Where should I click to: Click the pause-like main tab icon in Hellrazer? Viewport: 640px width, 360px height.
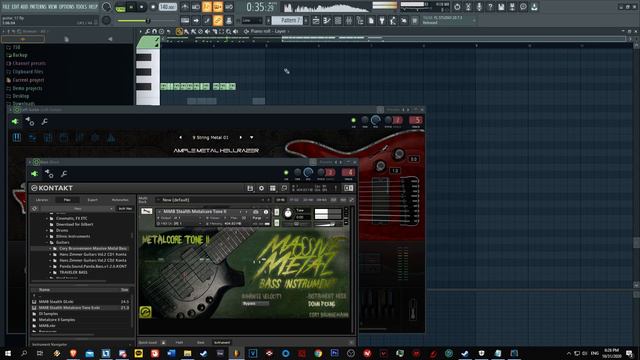tap(17, 138)
